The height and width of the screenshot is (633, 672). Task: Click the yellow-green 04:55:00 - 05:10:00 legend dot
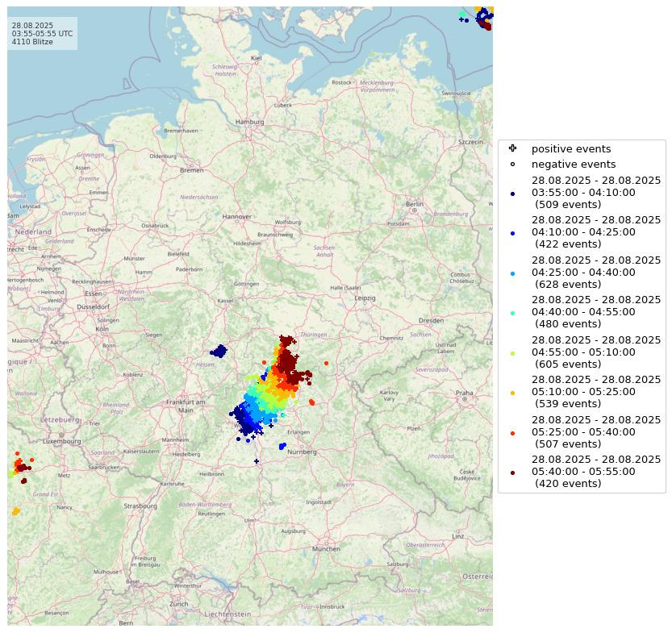(x=512, y=353)
